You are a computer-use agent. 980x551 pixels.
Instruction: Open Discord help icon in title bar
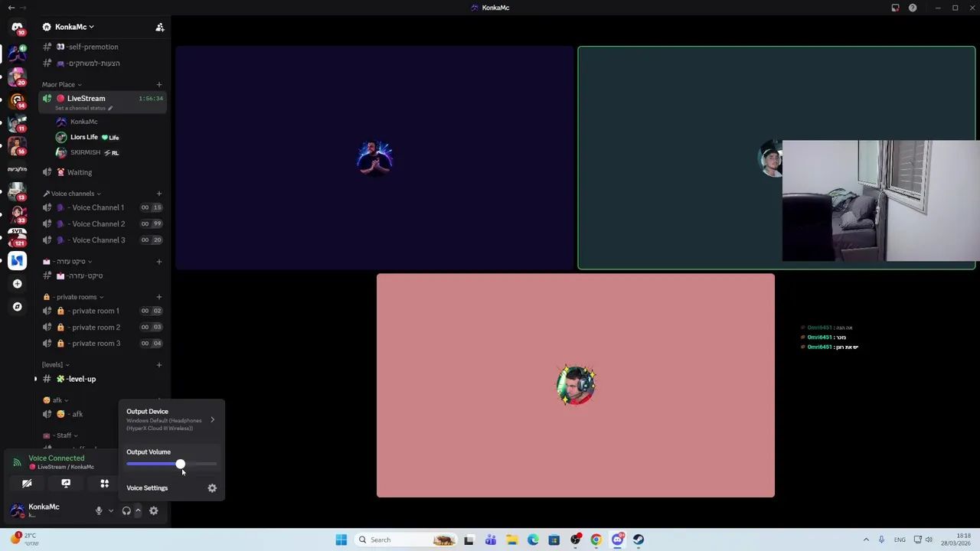pos(913,8)
